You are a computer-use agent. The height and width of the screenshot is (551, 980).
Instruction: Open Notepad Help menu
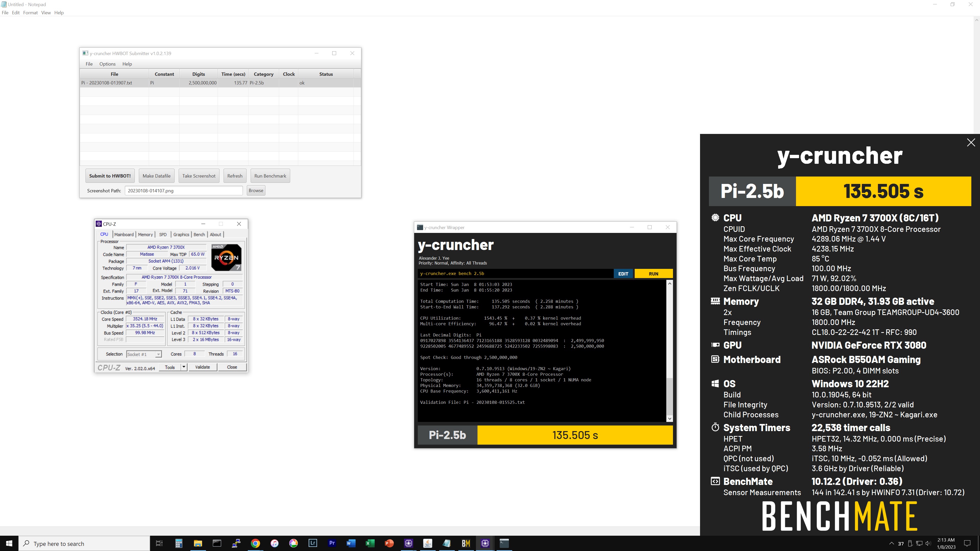coord(59,12)
